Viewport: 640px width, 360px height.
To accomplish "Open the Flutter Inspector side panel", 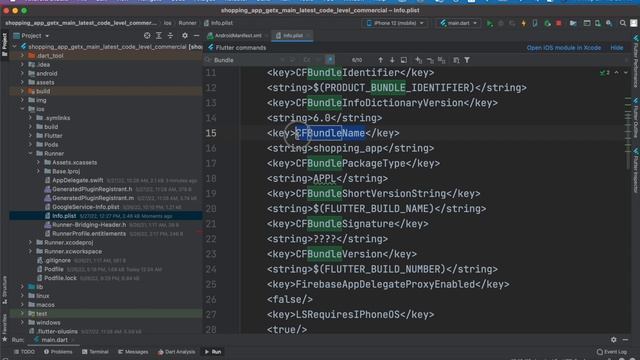I will click(636, 171).
